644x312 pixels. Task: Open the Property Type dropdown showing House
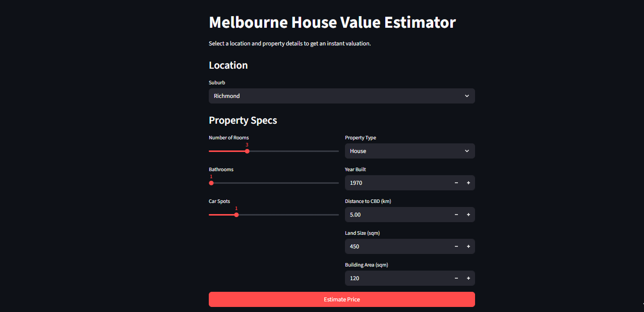pyautogui.click(x=409, y=151)
